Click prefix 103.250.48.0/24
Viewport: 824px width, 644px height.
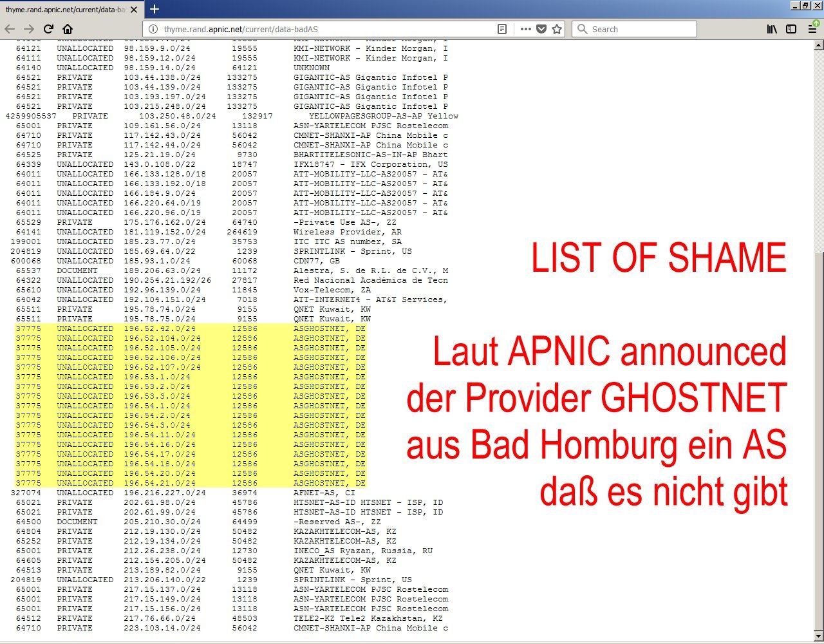pos(178,116)
